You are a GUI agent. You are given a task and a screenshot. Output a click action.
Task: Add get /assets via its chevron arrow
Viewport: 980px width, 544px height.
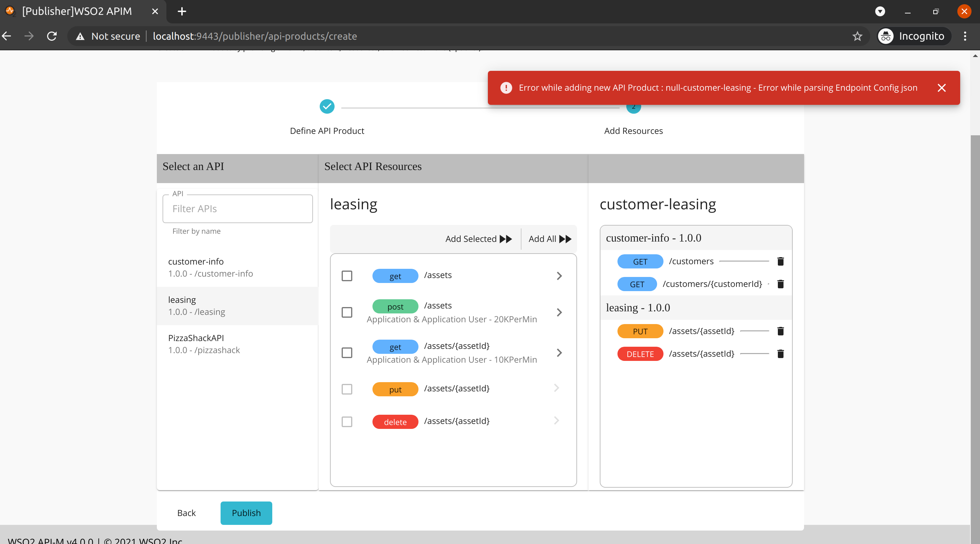(x=559, y=276)
